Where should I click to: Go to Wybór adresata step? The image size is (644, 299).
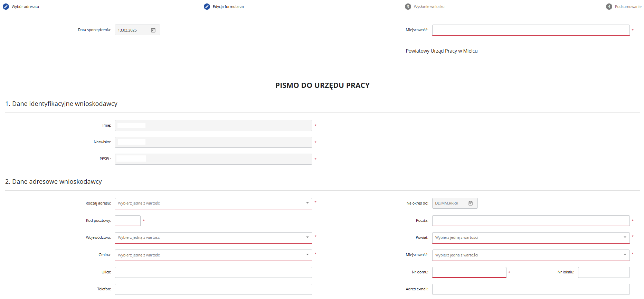(x=25, y=7)
